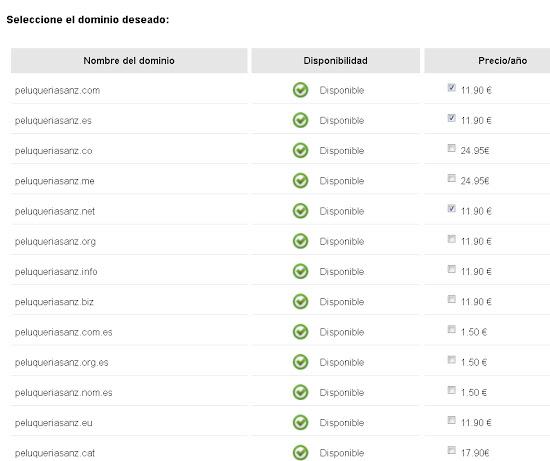
Task: Click green availability checkmark for peluqueriasanz.com
Action: pos(300,90)
